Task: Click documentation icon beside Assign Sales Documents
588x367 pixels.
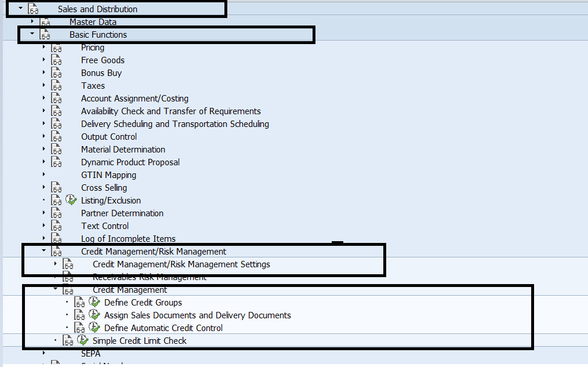Action: coord(79,315)
